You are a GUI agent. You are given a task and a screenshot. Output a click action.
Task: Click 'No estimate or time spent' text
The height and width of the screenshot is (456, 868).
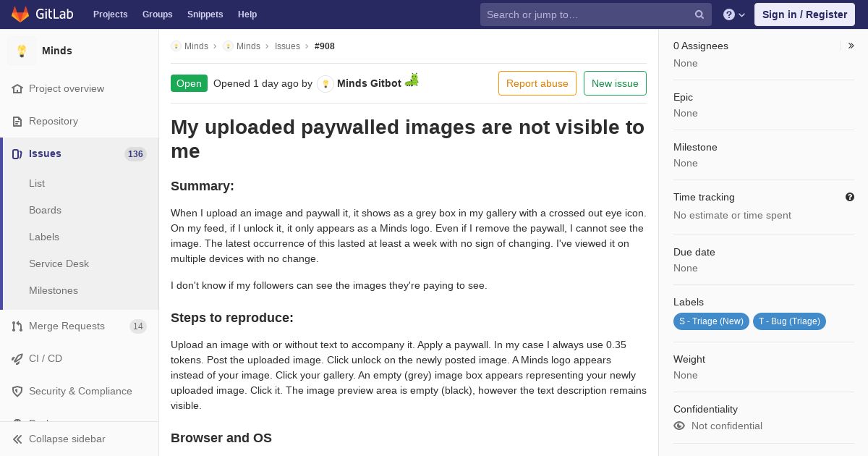732,216
